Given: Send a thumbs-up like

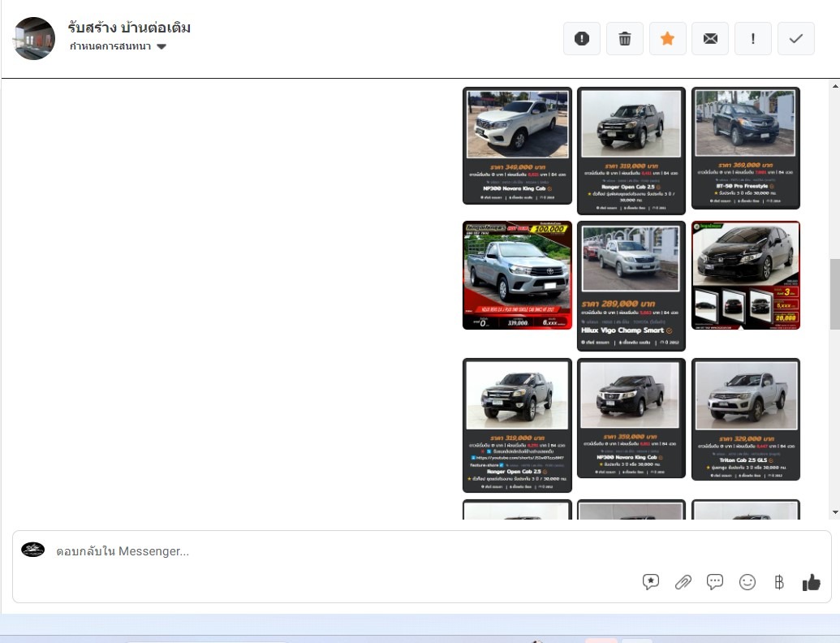Looking at the screenshot, I should click(812, 582).
